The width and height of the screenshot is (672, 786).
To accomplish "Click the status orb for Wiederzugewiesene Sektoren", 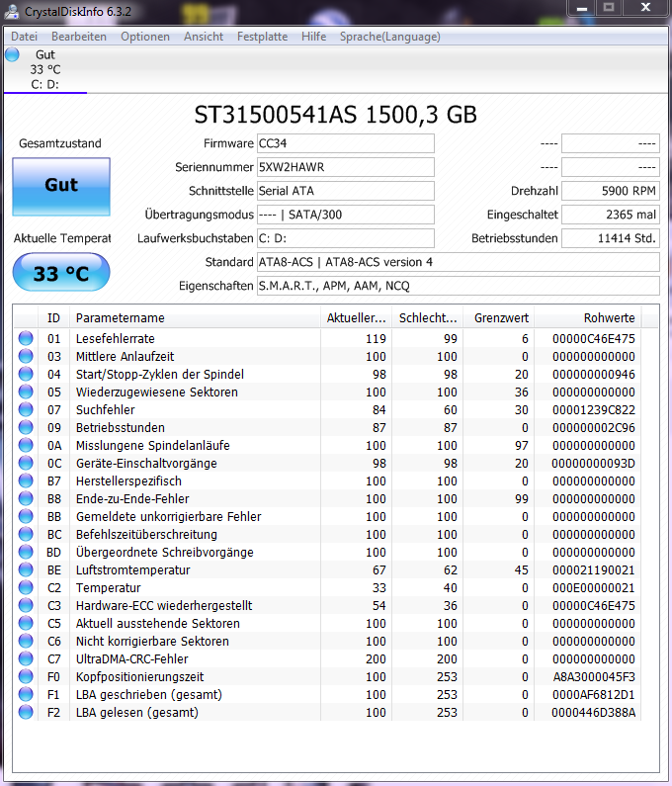I will pyautogui.click(x=26, y=392).
